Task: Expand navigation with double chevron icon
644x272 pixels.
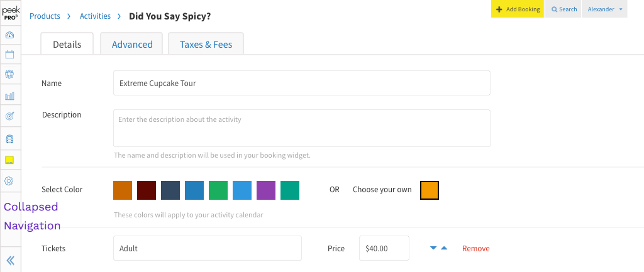Action: (x=10, y=260)
